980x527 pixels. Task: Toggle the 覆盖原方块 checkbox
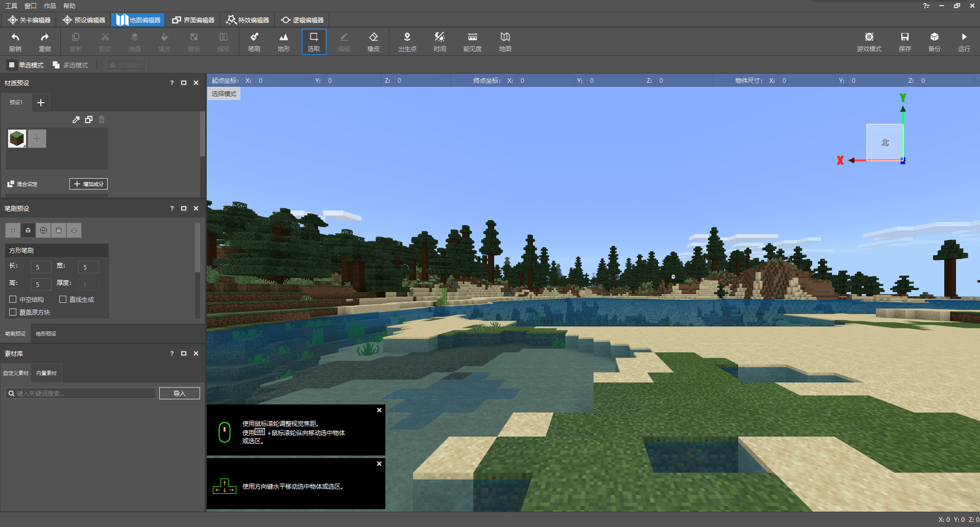13,312
